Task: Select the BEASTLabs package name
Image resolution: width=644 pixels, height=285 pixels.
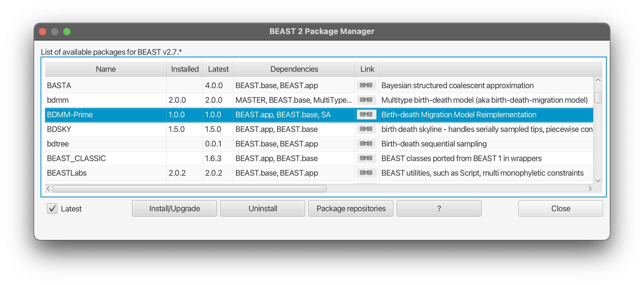Action: (x=67, y=173)
